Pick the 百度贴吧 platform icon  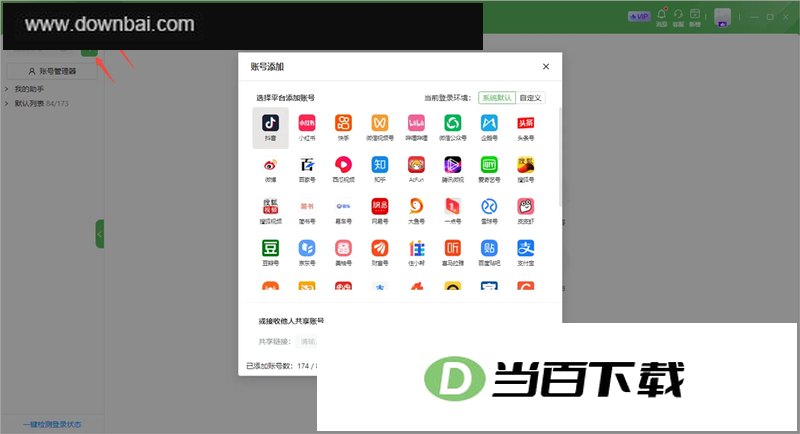click(489, 248)
